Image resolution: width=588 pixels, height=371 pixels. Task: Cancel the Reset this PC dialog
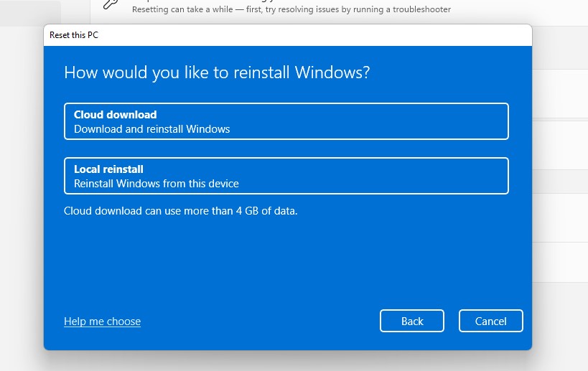(490, 321)
